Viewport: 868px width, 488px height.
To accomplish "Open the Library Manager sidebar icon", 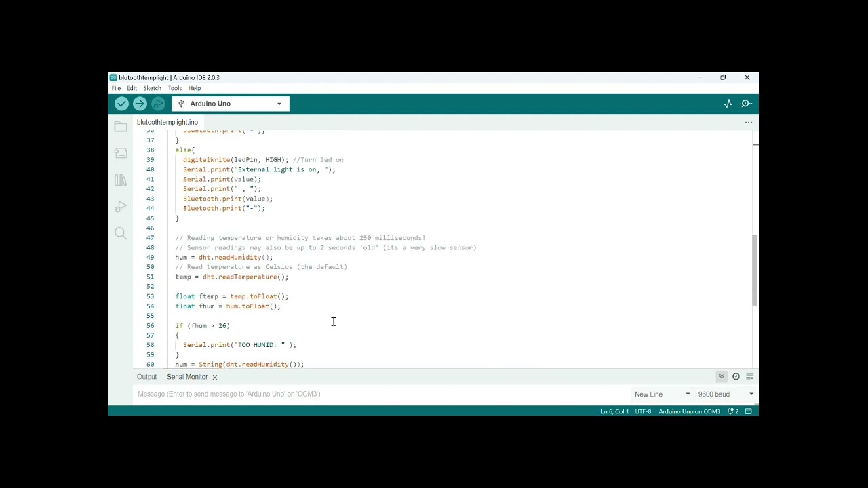I will [x=121, y=180].
